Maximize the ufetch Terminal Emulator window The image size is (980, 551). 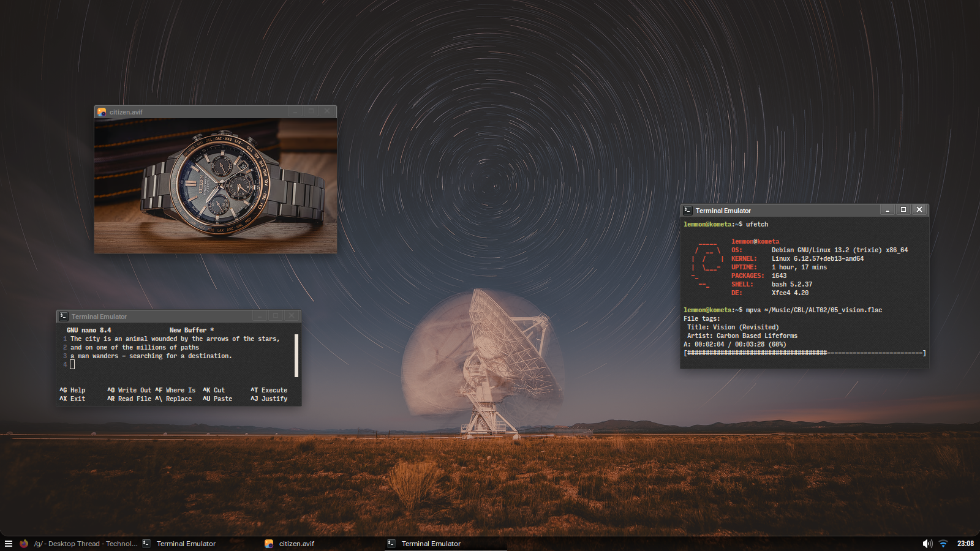[x=903, y=209]
